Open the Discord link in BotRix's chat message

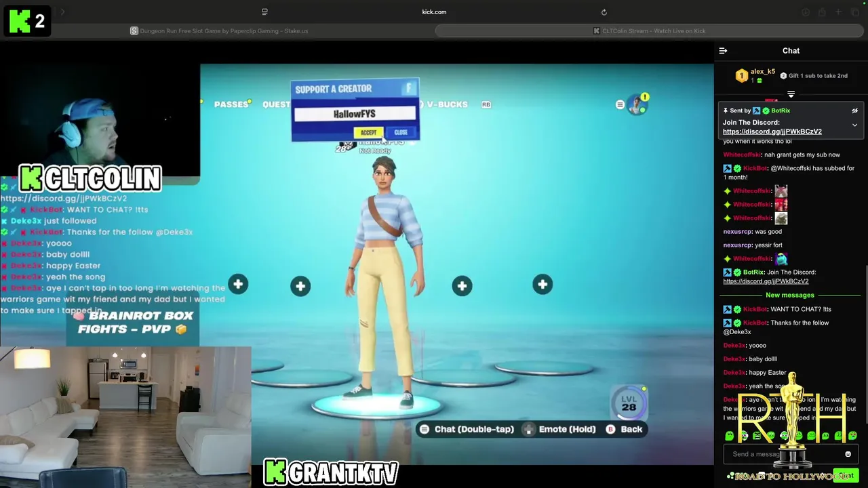(x=766, y=281)
